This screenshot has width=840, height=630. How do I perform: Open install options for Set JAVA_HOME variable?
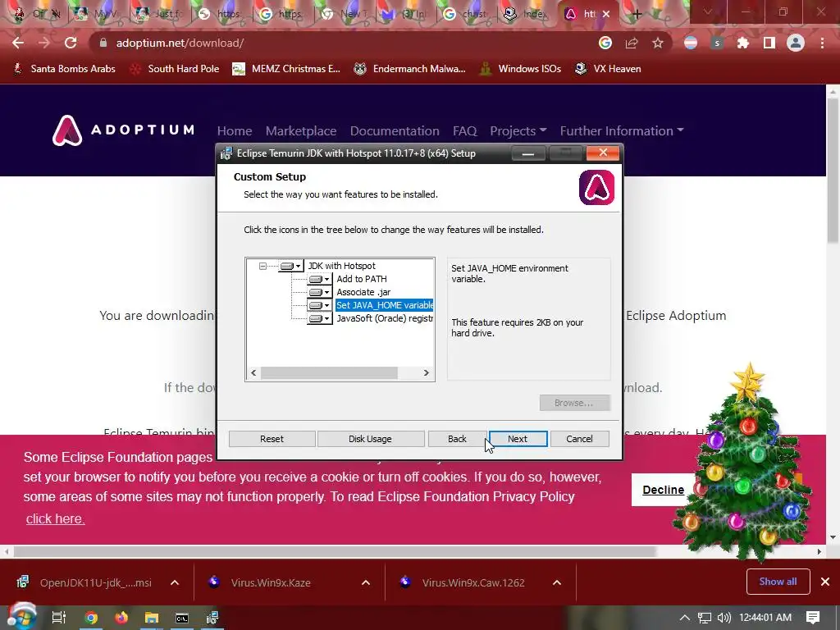click(x=320, y=305)
